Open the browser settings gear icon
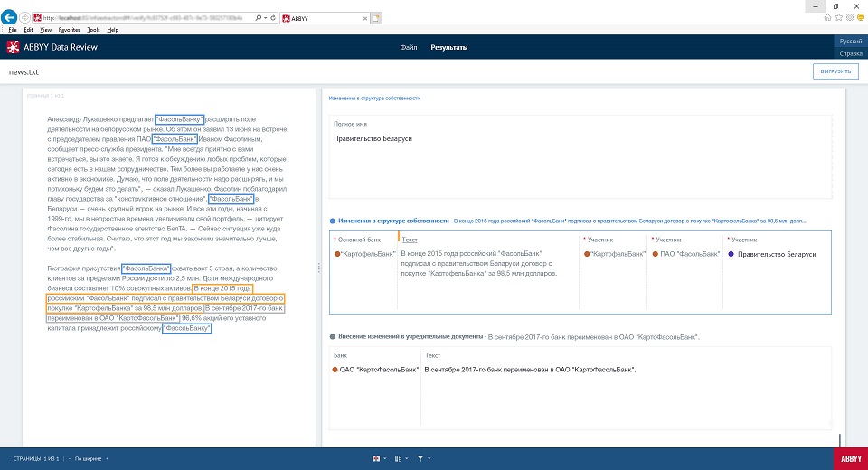 850,18
